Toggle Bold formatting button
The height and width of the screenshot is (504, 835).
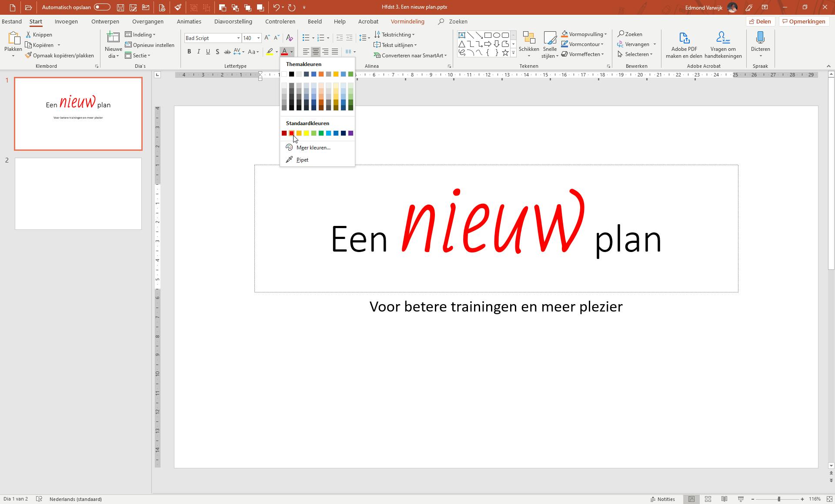tap(189, 52)
